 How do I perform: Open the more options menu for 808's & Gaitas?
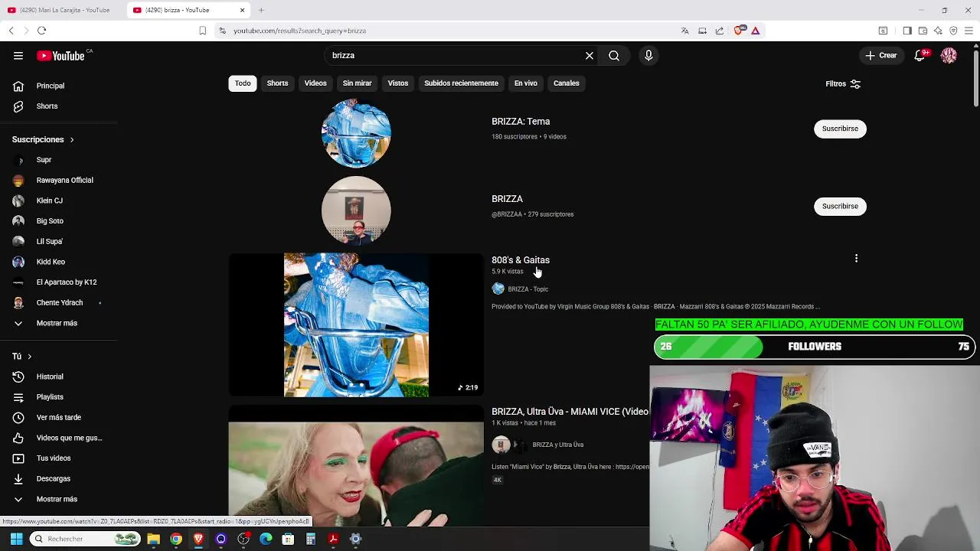click(x=856, y=259)
